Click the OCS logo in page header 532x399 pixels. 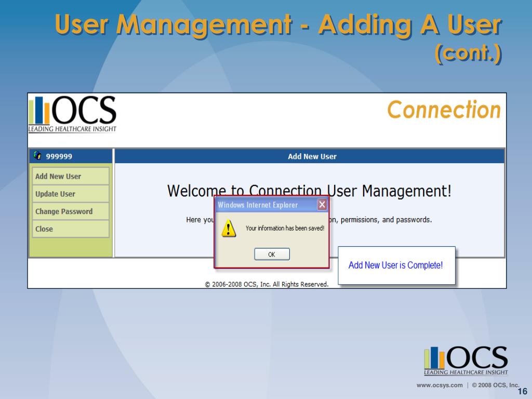(x=72, y=114)
